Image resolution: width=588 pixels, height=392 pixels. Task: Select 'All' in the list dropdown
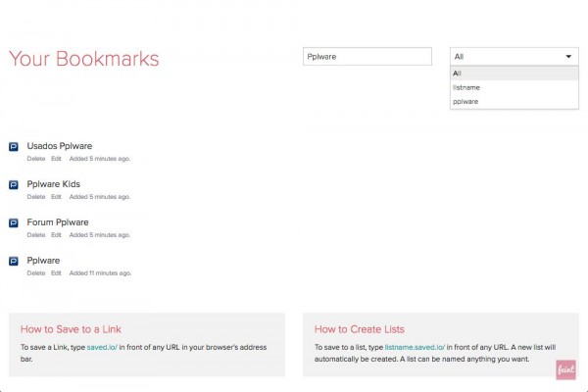514,73
